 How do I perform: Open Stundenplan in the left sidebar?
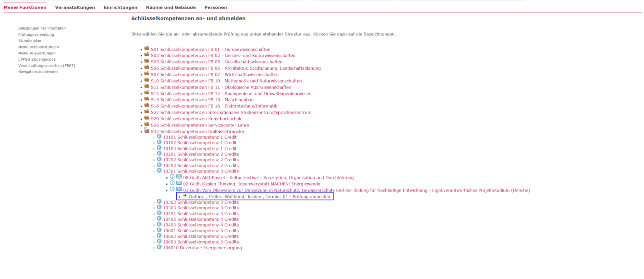tap(30, 41)
